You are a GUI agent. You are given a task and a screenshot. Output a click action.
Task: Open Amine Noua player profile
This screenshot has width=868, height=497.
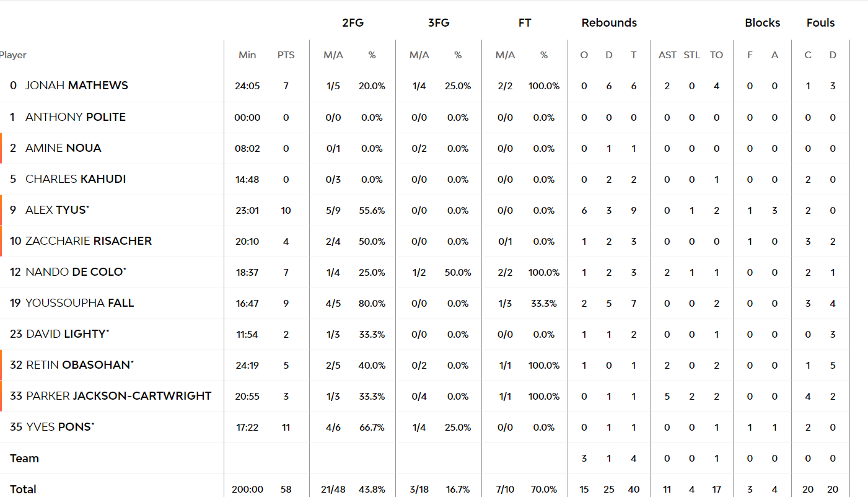click(x=63, y=147)
